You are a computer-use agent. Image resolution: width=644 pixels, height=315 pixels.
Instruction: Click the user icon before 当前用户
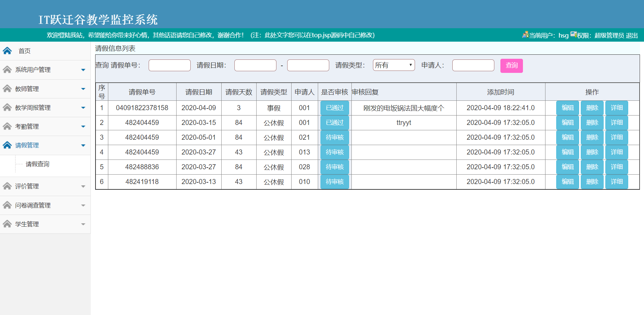525,34
